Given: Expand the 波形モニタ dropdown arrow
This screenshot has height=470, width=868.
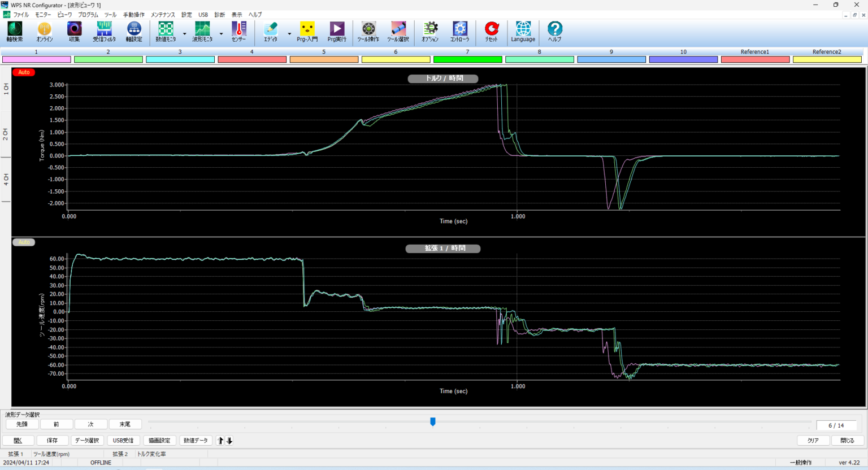Looking at the screenshot, I should tap(221, 34).
